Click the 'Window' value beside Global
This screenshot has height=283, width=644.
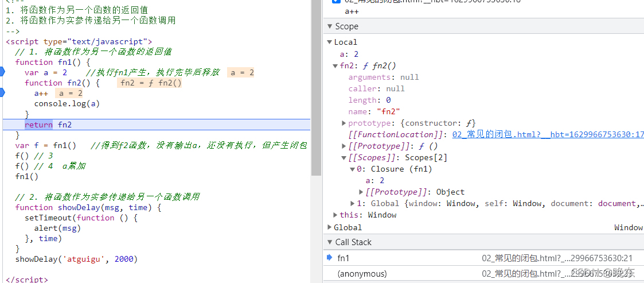point(628,227)
